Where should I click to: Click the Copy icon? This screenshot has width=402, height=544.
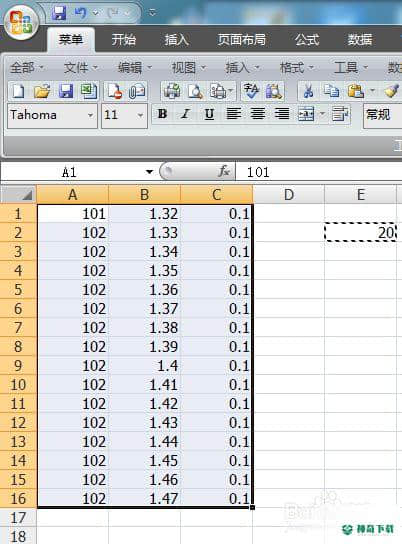click(x=331, y=91)
